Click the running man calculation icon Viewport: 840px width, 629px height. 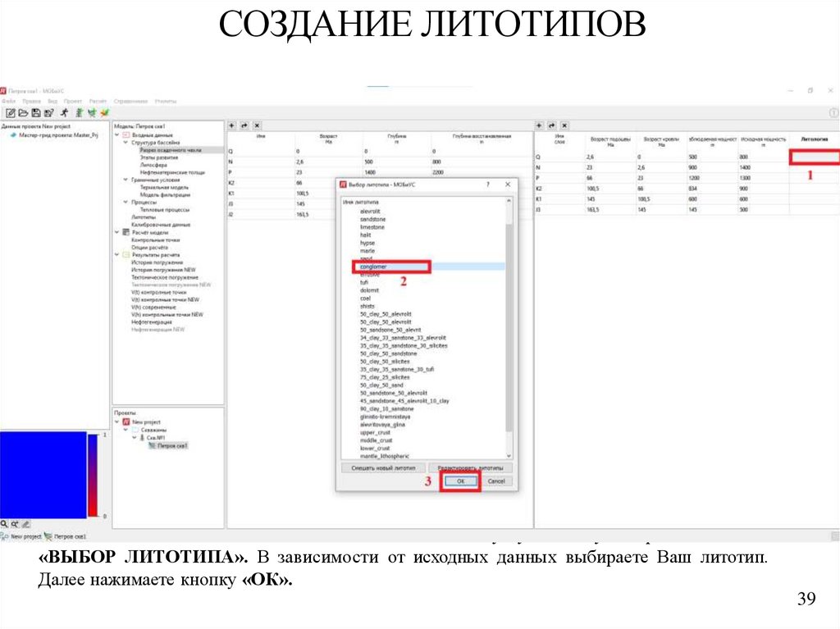[64, 112]
